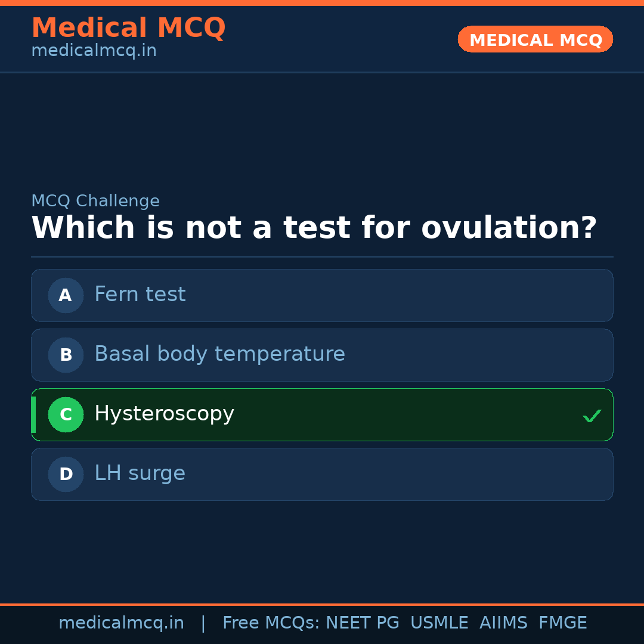
Task: Click the MCQ Challenge label above the question
Action: (x=95, y=201)
